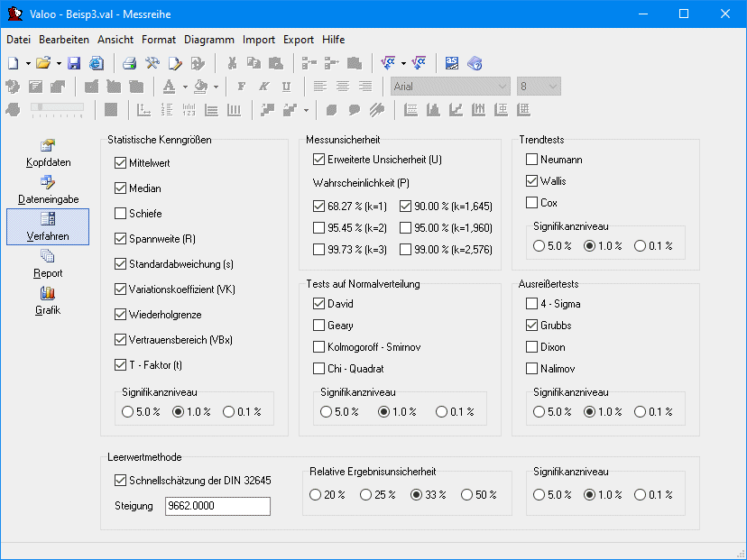The height and width of the screenshot is (560, 747).
Task: Open the Export menu
Action: (299, 40)
